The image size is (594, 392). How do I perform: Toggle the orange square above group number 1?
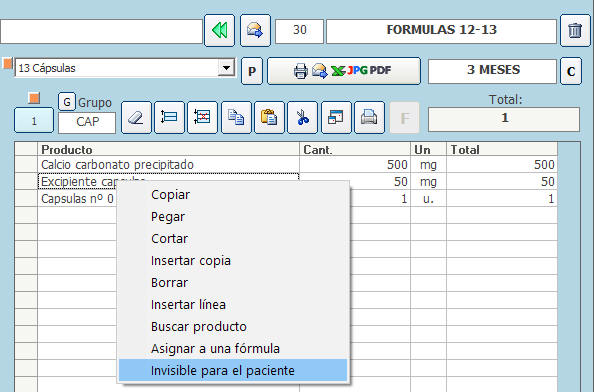(34, 98)
